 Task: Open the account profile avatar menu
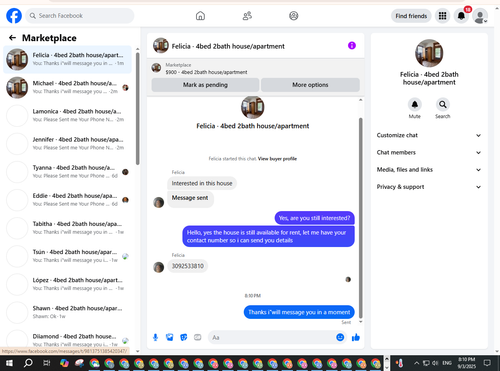[x=480, y=16]
